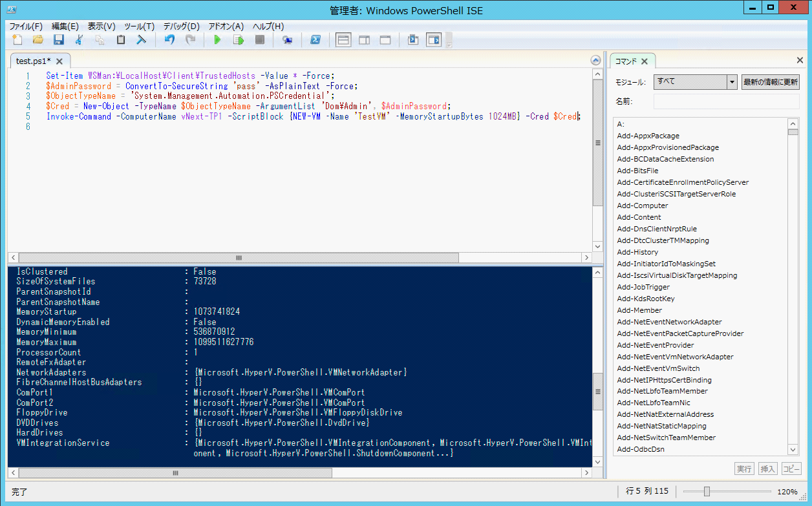Click console horizontal scrollbar thumb
This screenshot has width=812, height=506.
click(x=175, y=472)
